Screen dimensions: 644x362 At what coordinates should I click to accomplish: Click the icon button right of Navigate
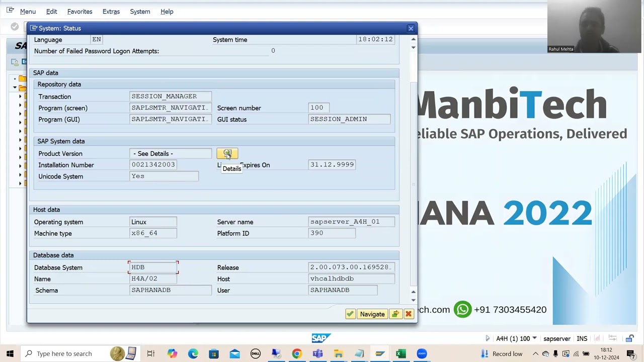[395, 314]
